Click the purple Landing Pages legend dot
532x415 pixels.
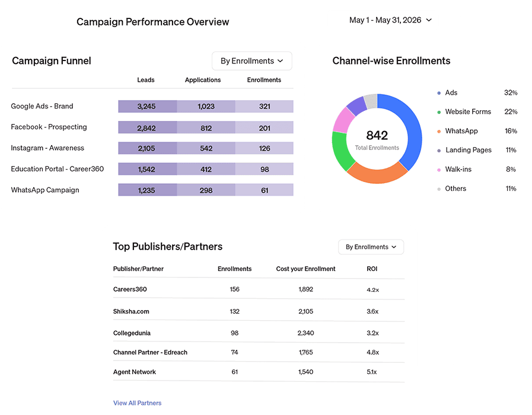439,150
